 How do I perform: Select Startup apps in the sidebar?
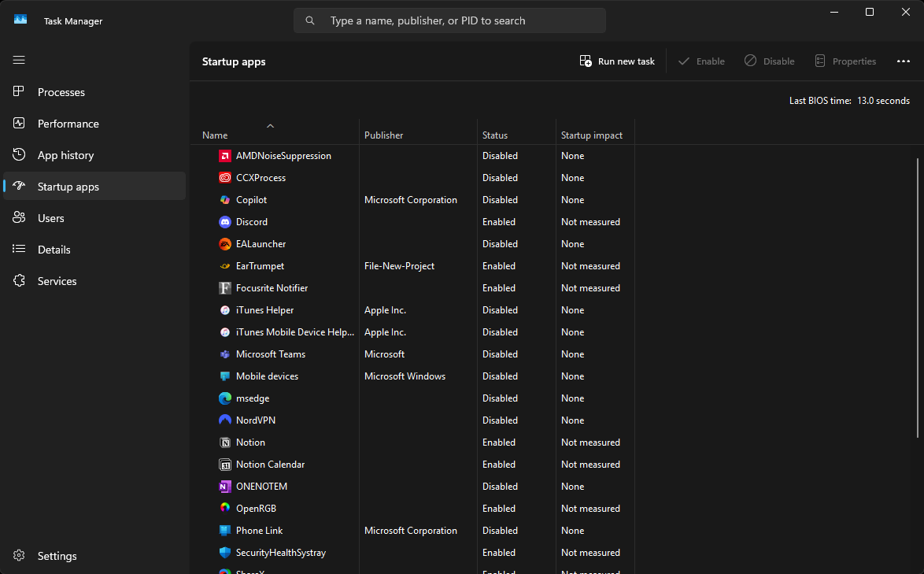[x=94, y=187]
